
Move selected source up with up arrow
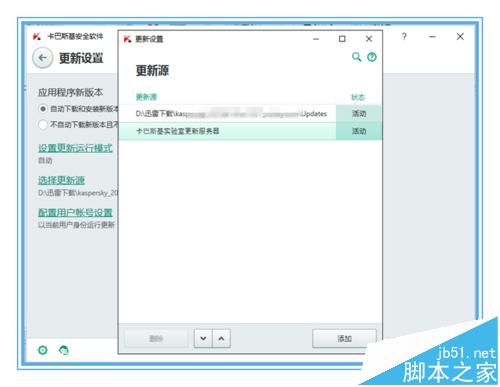tap(221, 338)
